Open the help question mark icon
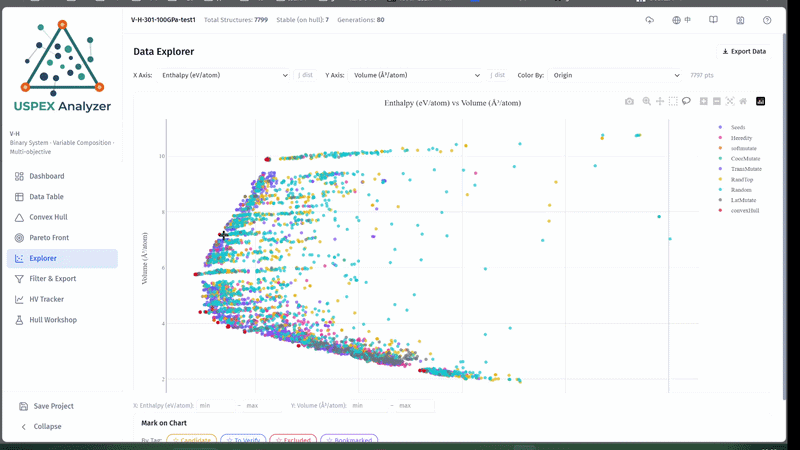Image resolution: width=800 pixels, height=450 pixels. click(767, 20)
